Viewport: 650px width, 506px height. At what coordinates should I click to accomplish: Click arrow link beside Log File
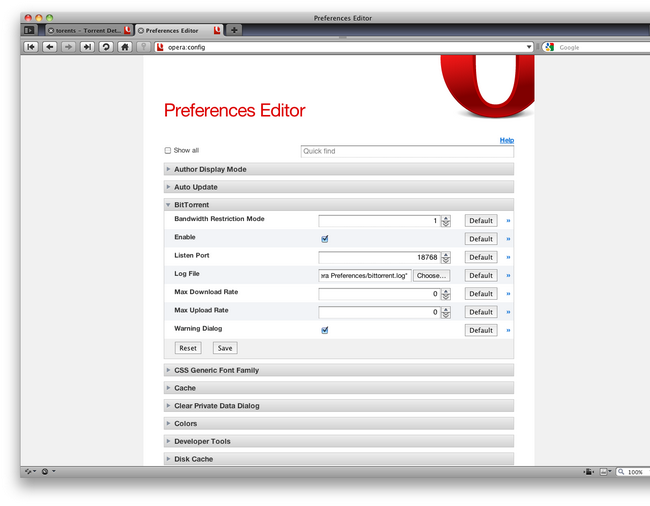508,276
